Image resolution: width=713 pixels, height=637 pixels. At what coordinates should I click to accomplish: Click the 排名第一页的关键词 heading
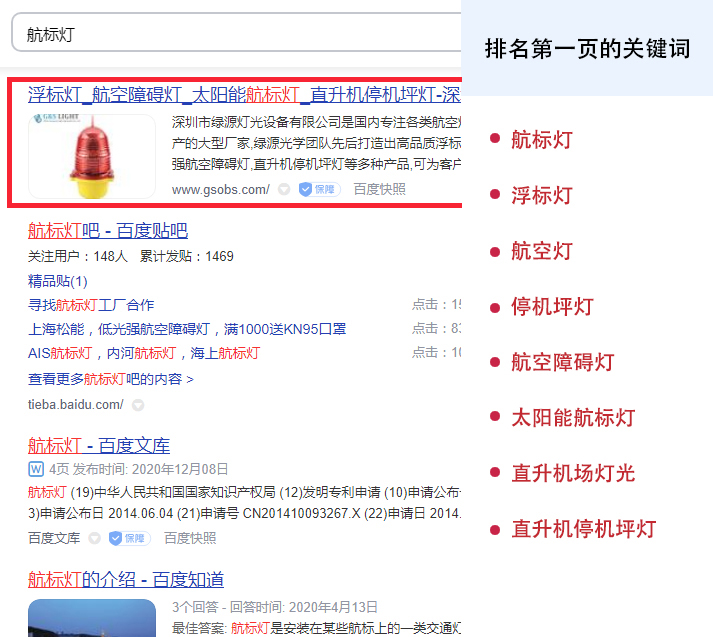pyautogui.click(x=587, y=49)
